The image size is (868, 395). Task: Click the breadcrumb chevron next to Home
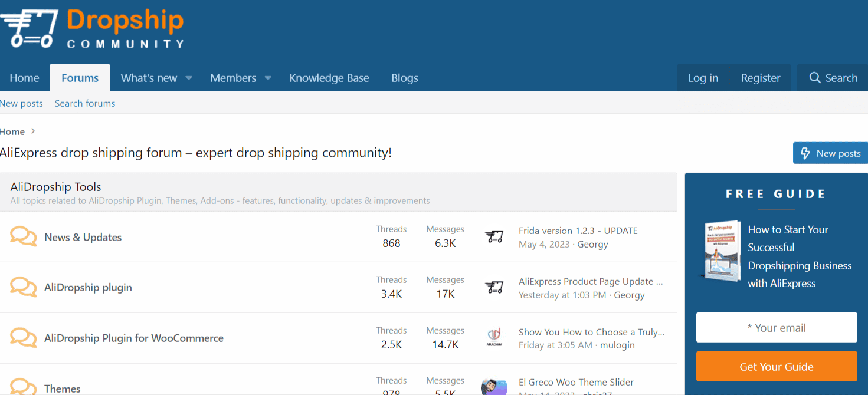(x=33, y=131)
